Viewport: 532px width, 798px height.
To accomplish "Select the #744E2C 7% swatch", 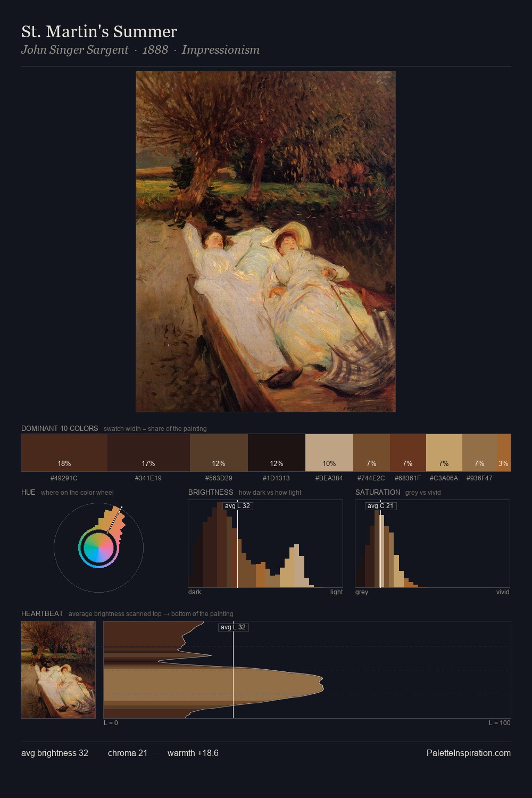I will [371, 453].
